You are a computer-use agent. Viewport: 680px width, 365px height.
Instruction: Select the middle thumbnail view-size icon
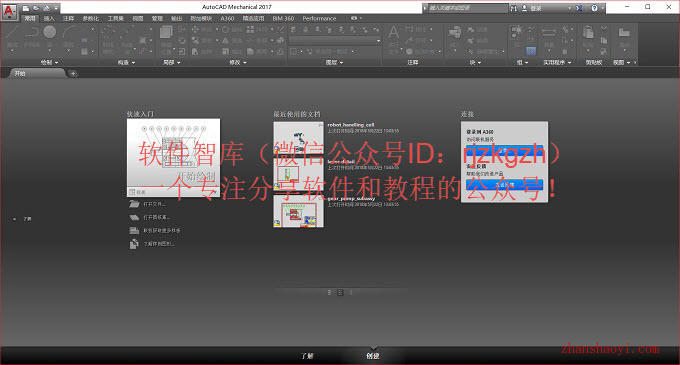(x=340, y=293)
